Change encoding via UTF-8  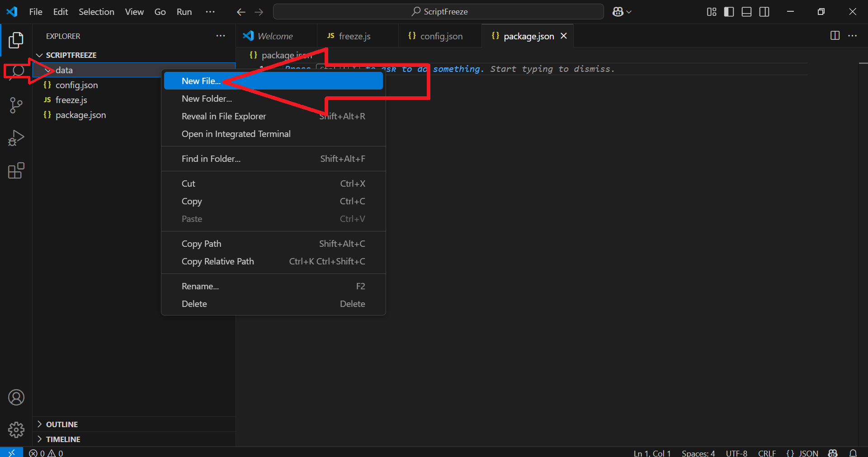click(x=736, y=453)
